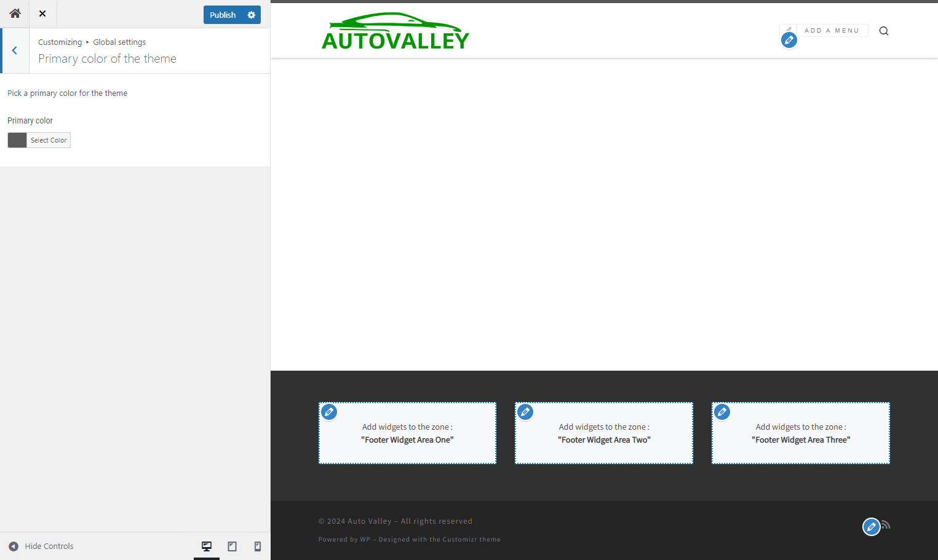Click the 'Primary color' control label
This screenshot has width=938, height=560.
pyautogui.click(x=30, y=120)
